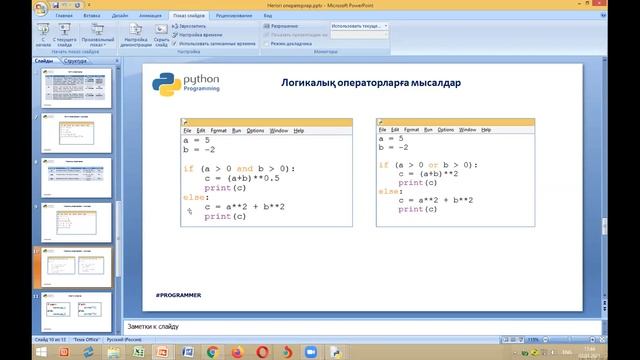Open Произвольный показ custom show dropdown
Viewport: 640px width, 360px height.
(x=98, y=35)
